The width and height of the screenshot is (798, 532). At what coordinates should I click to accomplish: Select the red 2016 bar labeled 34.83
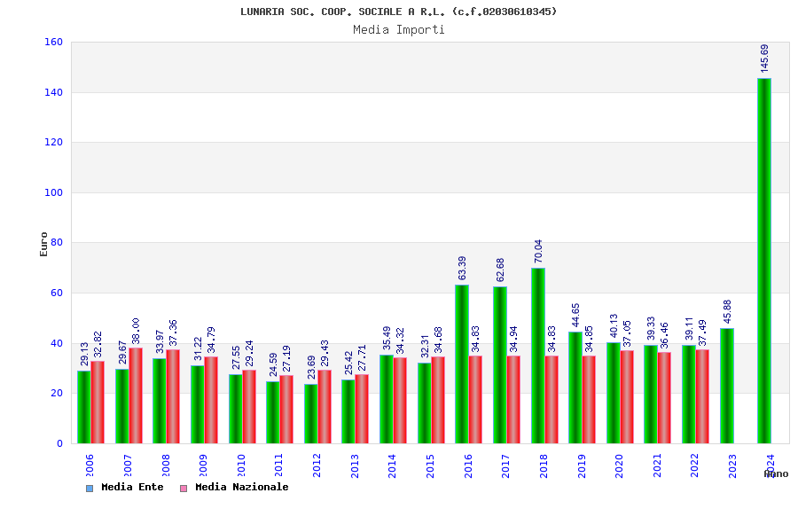[x=475, y=400]
